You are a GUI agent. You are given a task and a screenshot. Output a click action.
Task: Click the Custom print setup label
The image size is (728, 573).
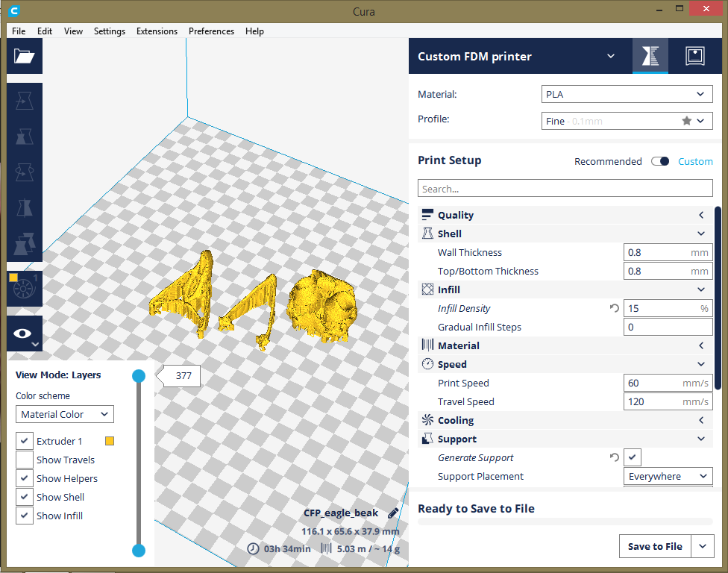tap(695, 161)
